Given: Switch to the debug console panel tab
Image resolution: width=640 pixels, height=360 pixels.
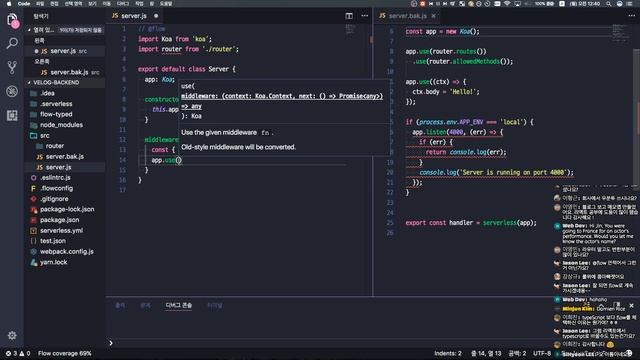Looking at the screenshot, I should (x=179, y=305).
